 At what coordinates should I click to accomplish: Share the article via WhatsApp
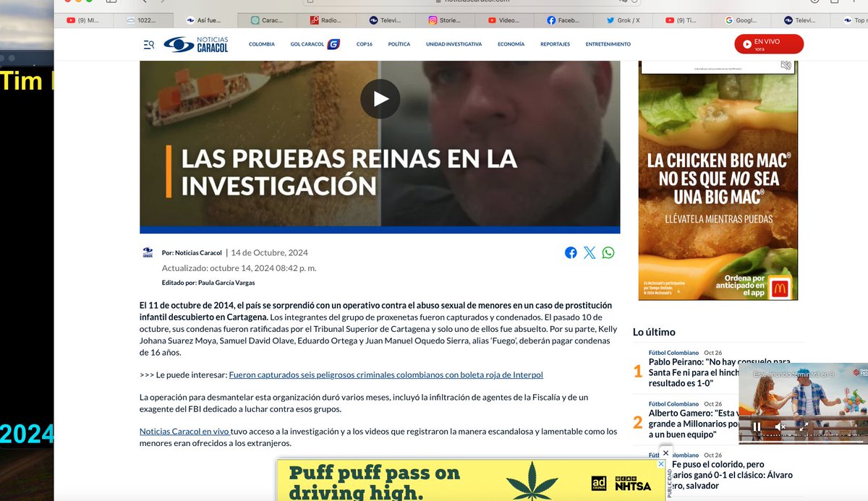pos(608,252)
